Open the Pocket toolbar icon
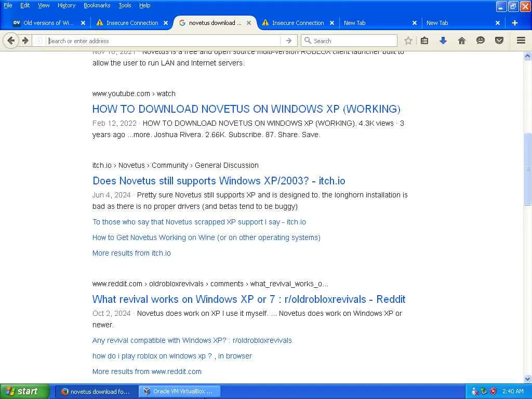This screenshot has width=532, height=399. click(x=499, y=41)
